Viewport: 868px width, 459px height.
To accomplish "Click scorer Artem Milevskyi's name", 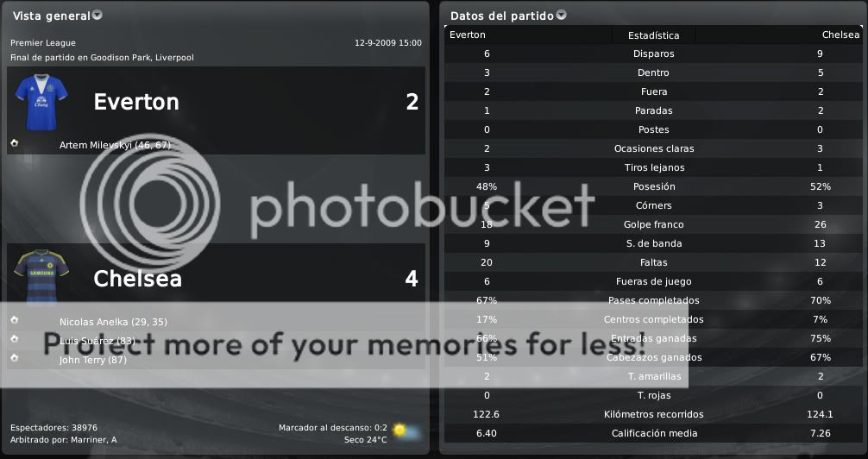I will (x=96, y=145).
